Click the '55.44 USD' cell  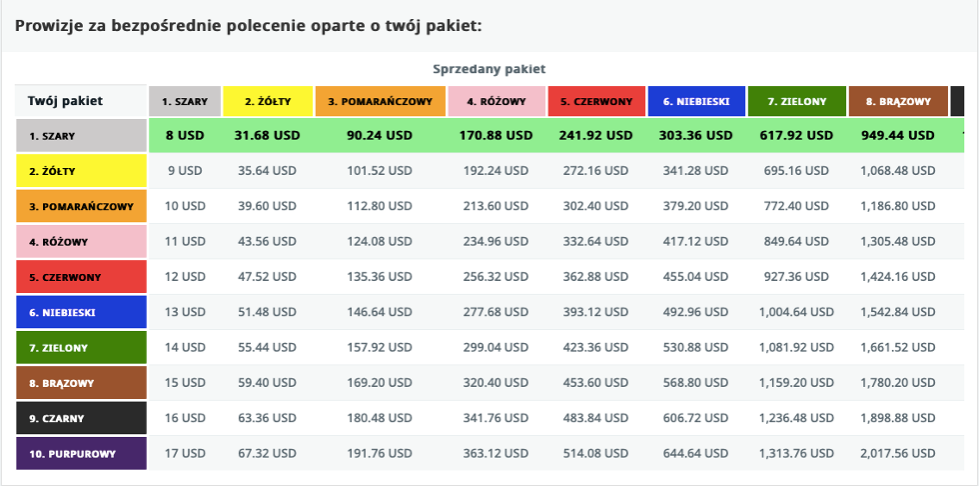268,347
